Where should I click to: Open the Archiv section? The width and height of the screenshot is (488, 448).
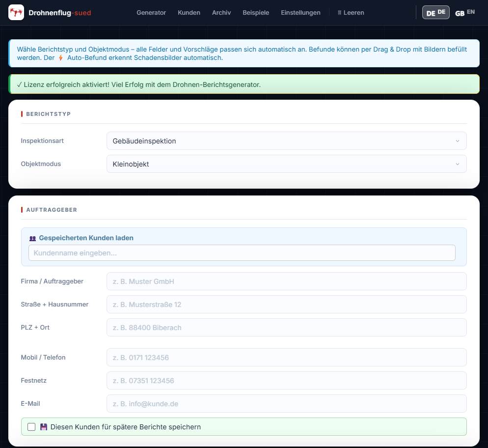click(x=221, y=13)
